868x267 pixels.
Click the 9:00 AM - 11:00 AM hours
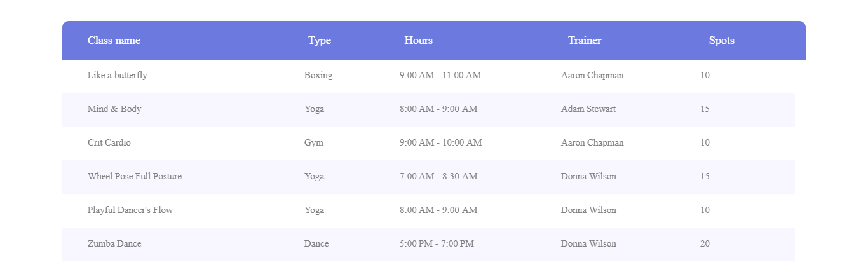[440, 75]
